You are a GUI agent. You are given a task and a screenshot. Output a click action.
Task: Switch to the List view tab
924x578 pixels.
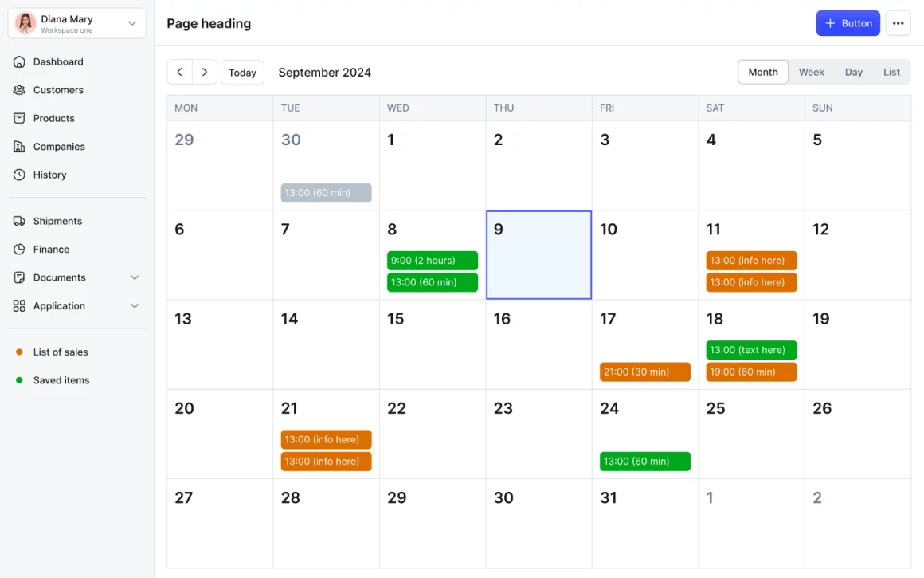click(x=891, y=72)
